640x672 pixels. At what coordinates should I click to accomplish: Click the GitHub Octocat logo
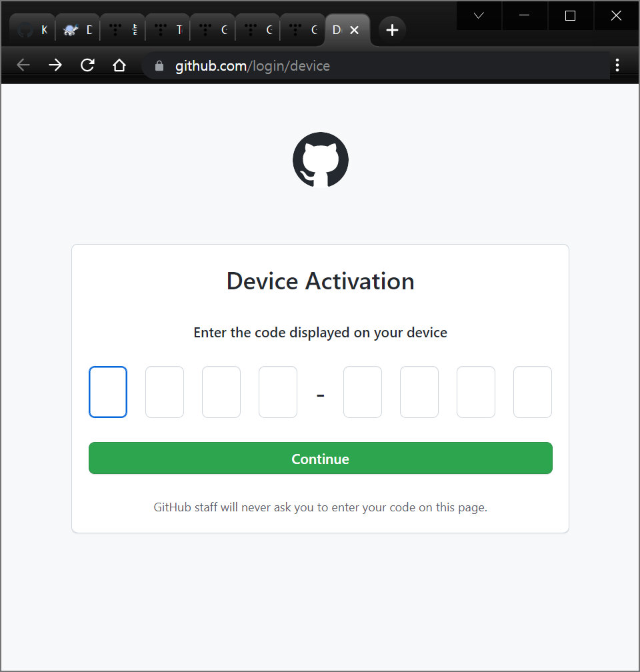pos(320,160)
